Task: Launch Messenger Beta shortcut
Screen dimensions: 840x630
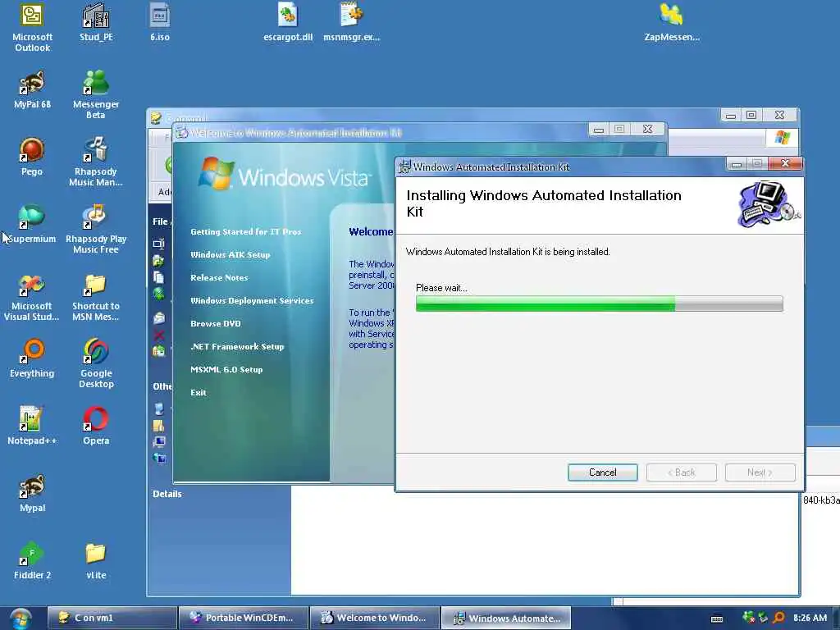Action: coord(96,95)
